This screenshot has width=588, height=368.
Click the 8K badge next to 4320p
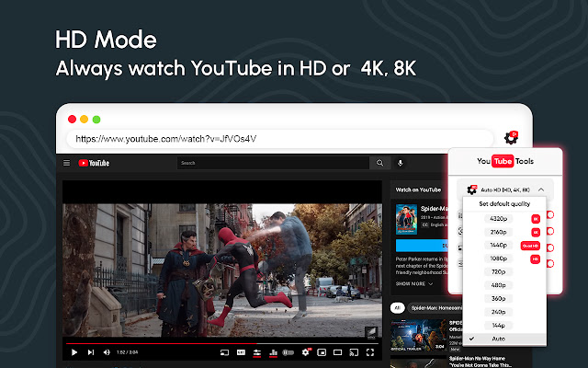[x=536, y=219]
